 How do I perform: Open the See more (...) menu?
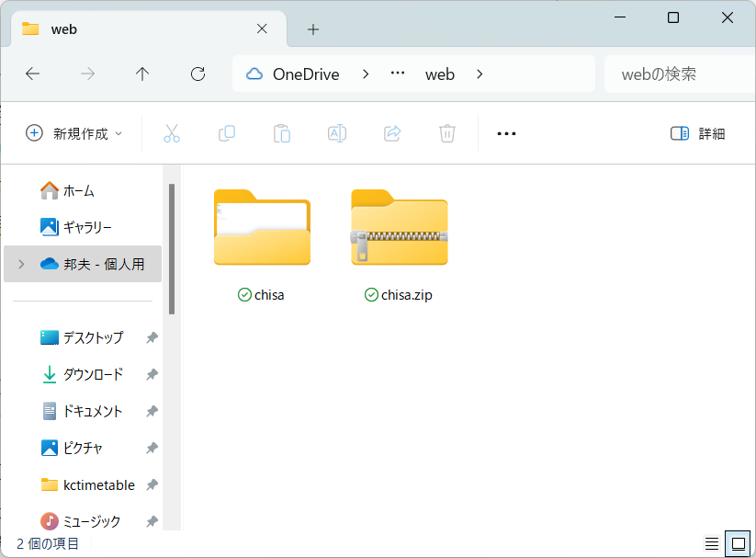pos(506,133)
